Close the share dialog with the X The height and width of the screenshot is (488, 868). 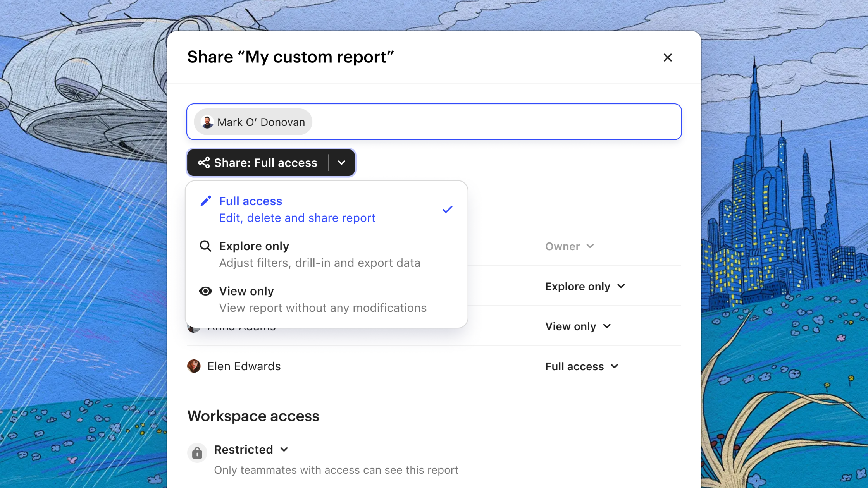[667, 58]
